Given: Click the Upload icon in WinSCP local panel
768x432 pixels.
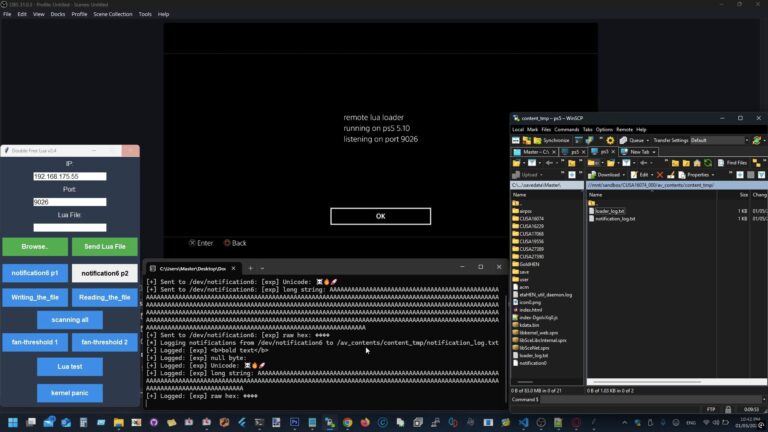Looking at the screenshot, I should pyautogui.click(x=515, y=175).
